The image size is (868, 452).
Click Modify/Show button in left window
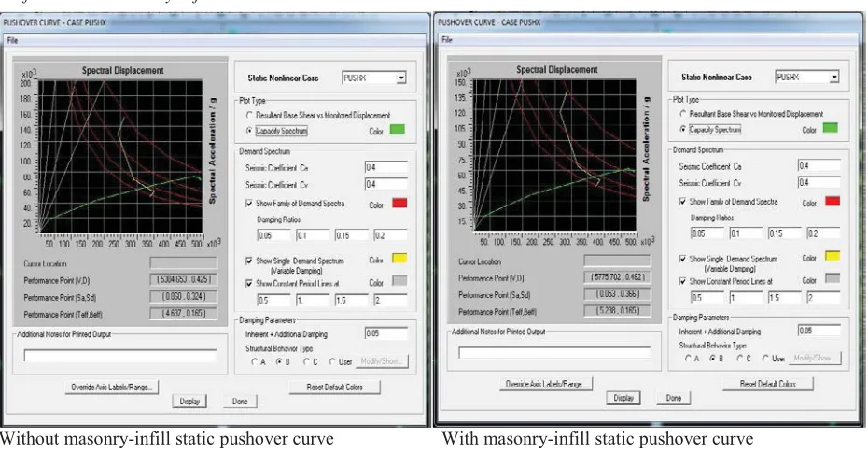(x=382, y=361)
